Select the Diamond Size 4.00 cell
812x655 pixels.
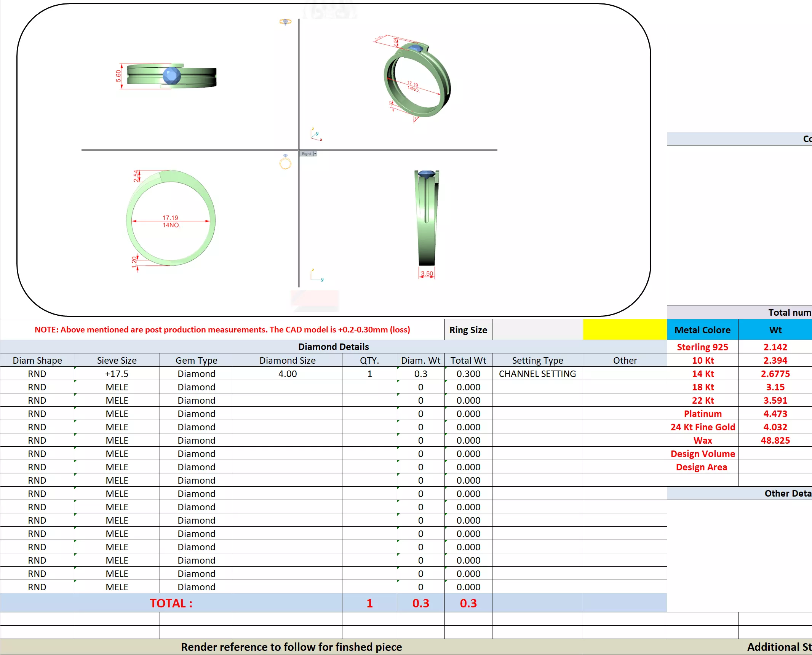[287, 374]
